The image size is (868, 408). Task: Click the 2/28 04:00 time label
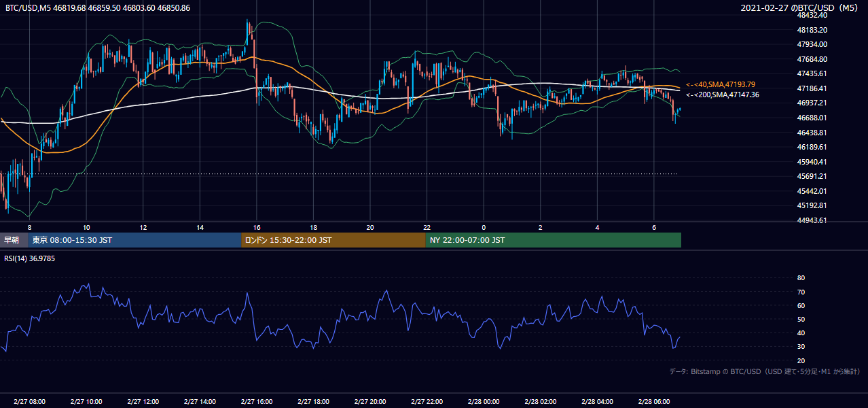click(x=597, y=402)
